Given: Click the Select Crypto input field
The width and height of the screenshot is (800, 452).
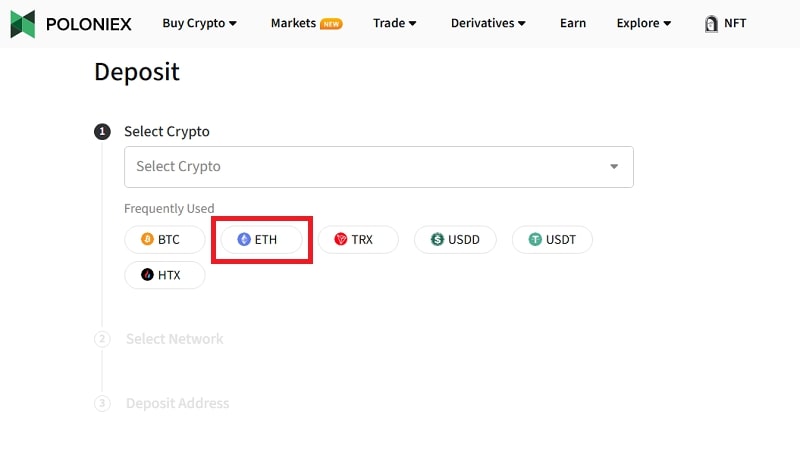Looking at the screenshot, I should [x=360, y=167].
